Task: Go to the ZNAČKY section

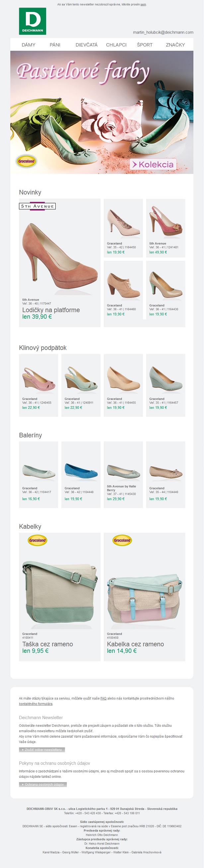Action: click(x=175, y=45)
